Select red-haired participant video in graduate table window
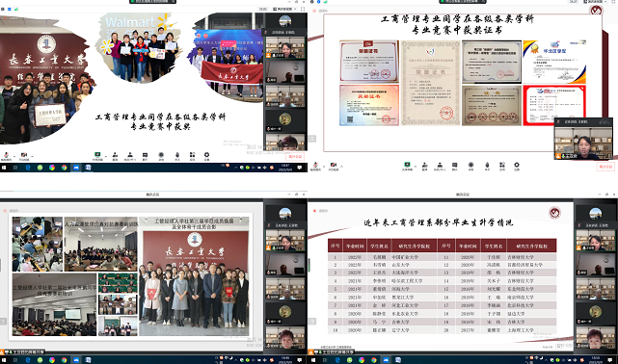618x364 pixels. coord(595,338)
